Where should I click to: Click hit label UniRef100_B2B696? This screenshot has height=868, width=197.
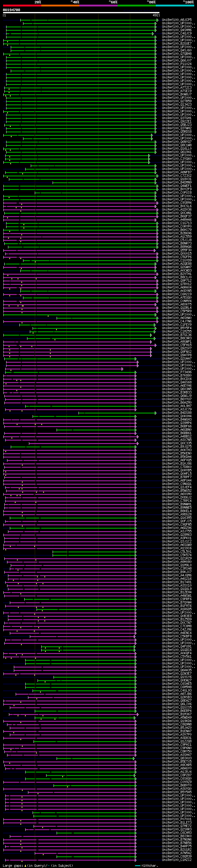tap(177, 233)
